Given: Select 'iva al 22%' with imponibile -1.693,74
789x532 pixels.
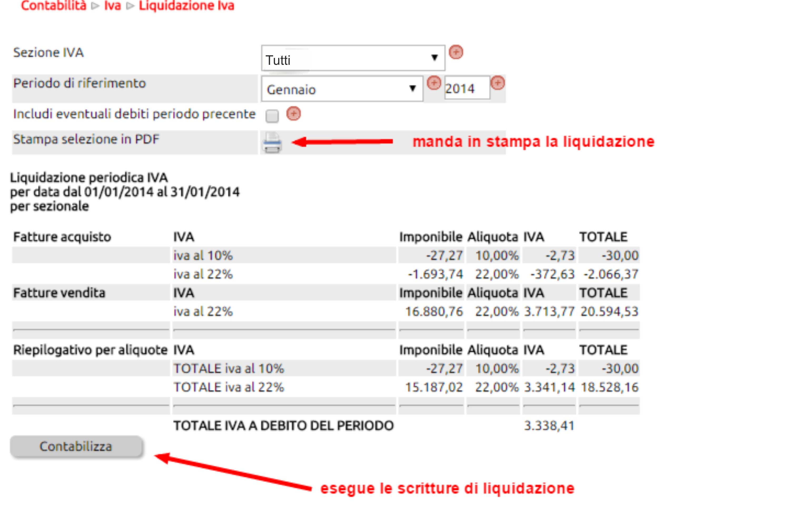Looking at the screenshot, I should 203,274.
